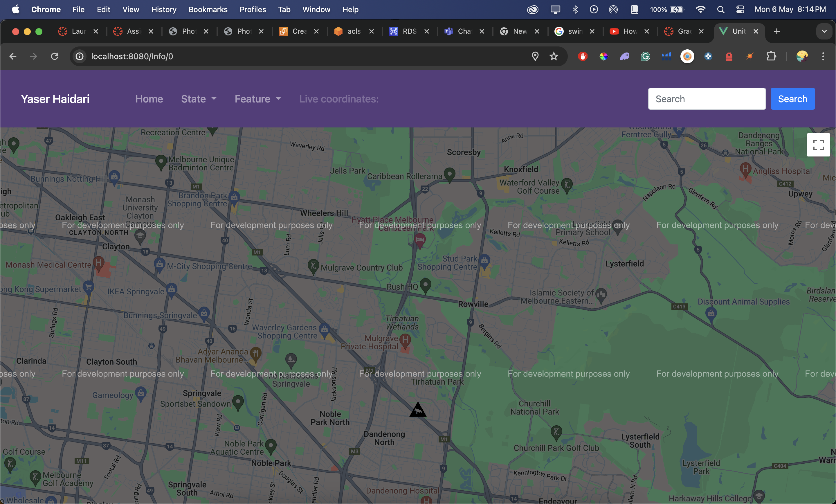
Task: Open the IKEA Springvale shopping pin
Action: tap(172, 291)
